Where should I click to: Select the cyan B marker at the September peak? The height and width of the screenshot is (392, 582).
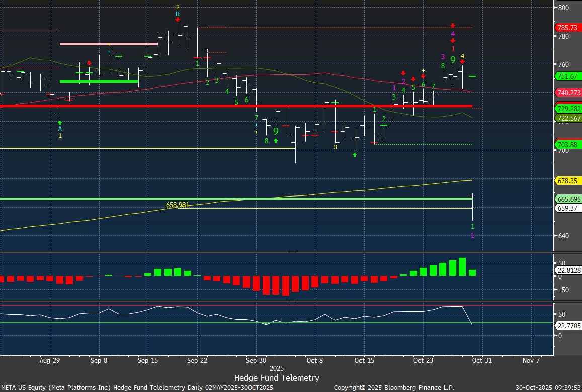178,14
